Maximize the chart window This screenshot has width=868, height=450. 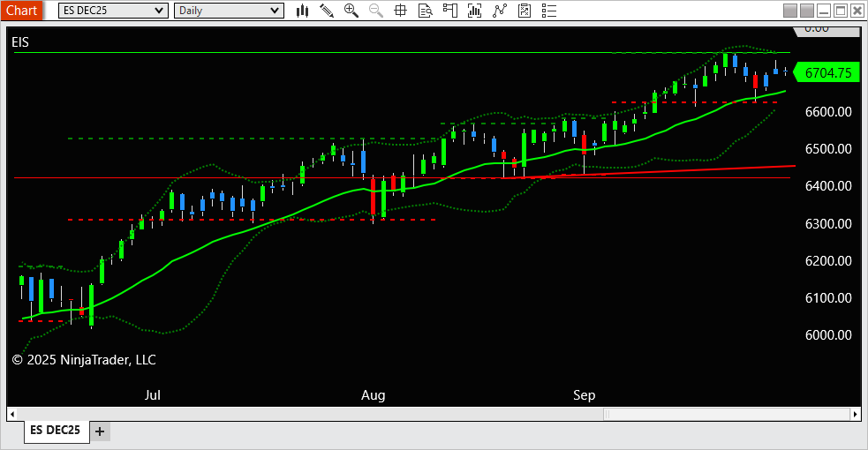(x=841, y=11)
